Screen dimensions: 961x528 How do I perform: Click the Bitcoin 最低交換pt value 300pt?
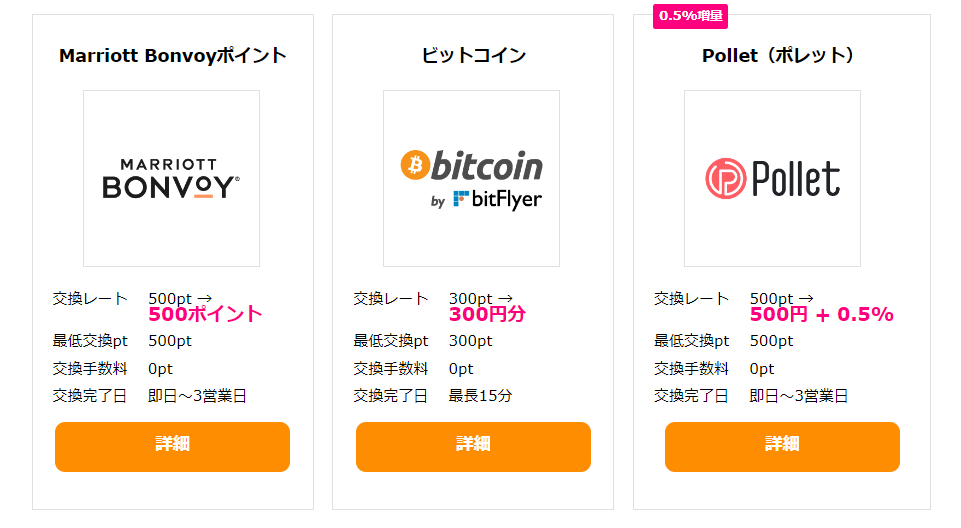[471, 341]
